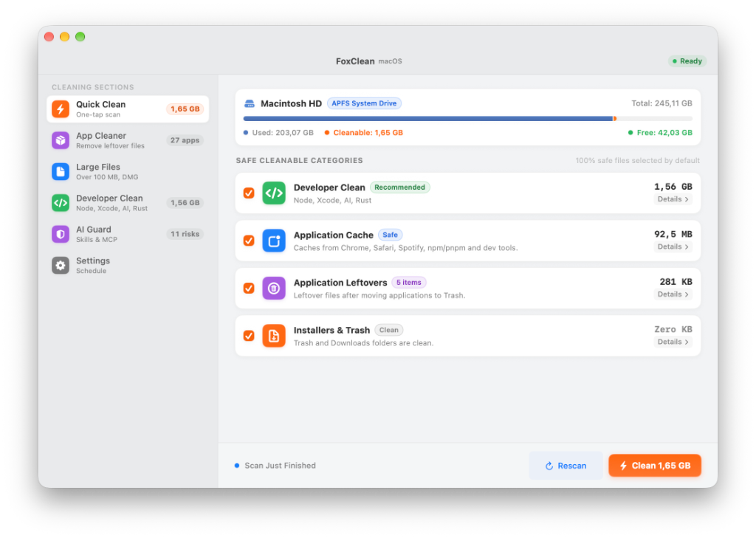
Task: Click the Ready status badge
Action: pos(687,61)
